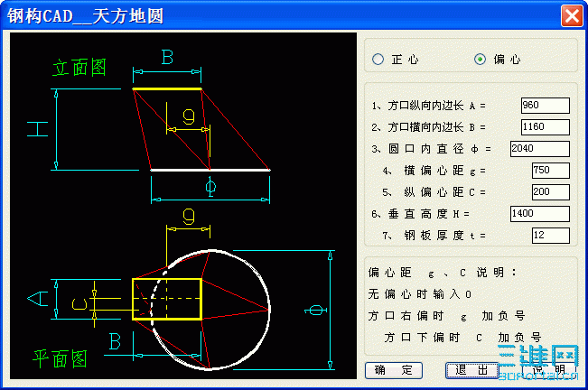Viewport: 588px width, 390px height.
Task: Click the 纵偏心距 C input field
Action: [551, 192]
